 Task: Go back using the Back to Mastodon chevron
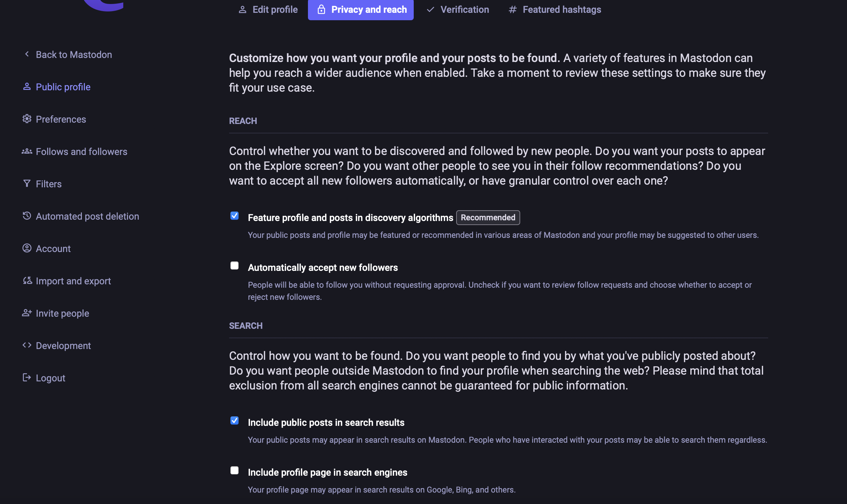tap(27, 54)
